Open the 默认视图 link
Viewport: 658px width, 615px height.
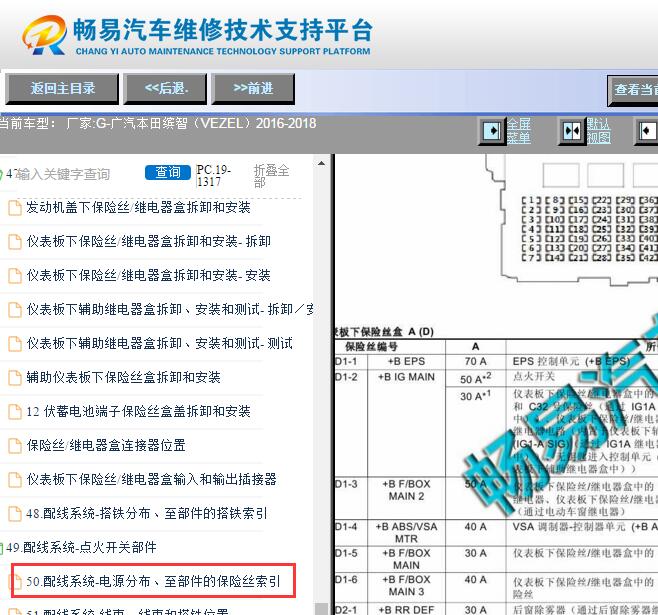point(598,131)
